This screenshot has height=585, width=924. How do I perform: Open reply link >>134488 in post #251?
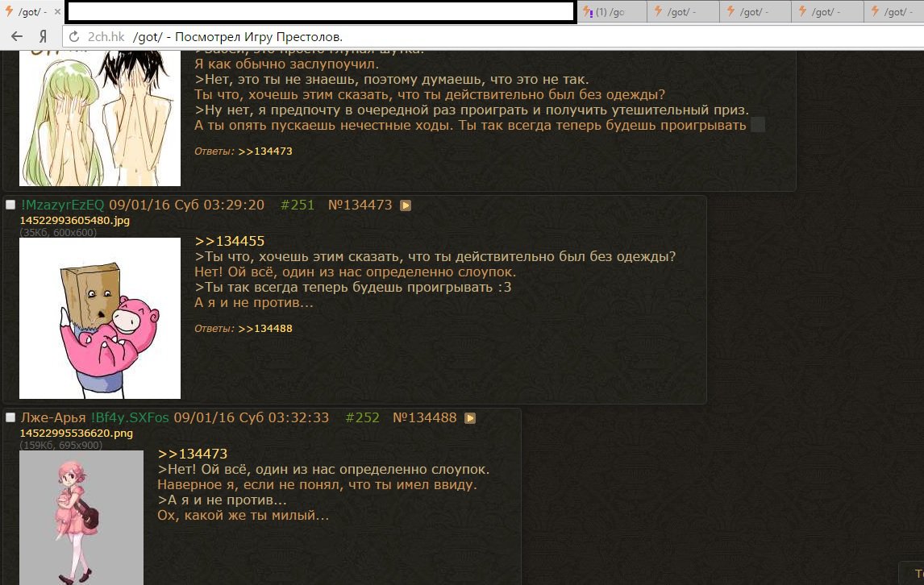coord(265,328)
